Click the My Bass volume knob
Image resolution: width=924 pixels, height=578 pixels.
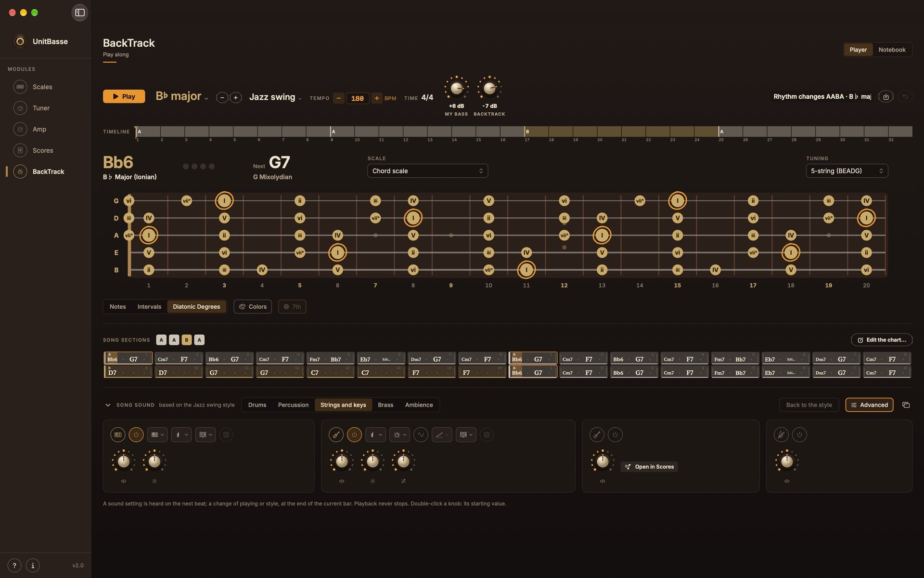[x=456, y=88]
